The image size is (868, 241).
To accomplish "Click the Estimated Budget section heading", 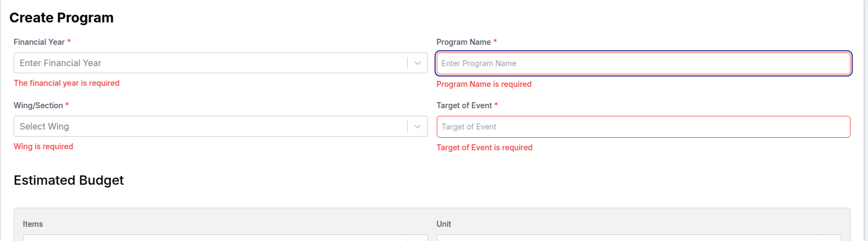I will [x=69, y=180].
